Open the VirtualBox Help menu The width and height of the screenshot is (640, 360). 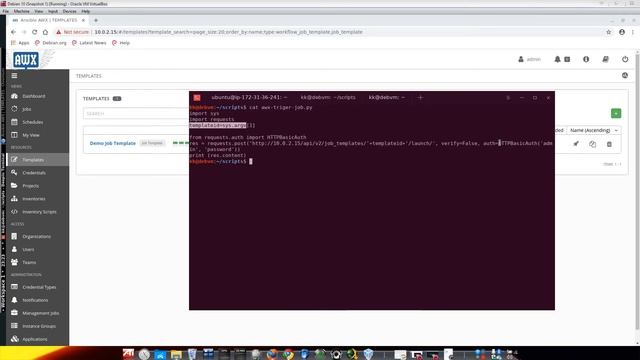click(x=85, y=11)
